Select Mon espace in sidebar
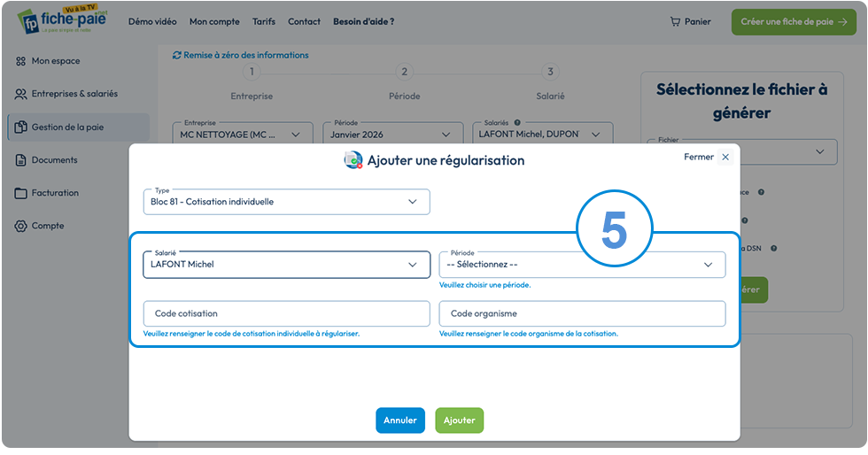Image resolution: width=868 pixels, height=455 pixels. click(56, 61)
